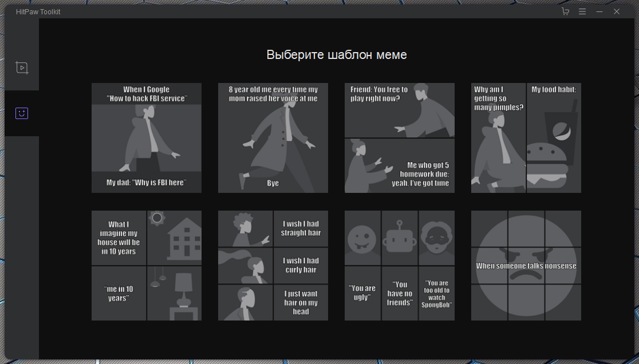Click the "You are ugly" caption panel
The height and width of the screenshot is (364, 639).
[x=362, y=293]
